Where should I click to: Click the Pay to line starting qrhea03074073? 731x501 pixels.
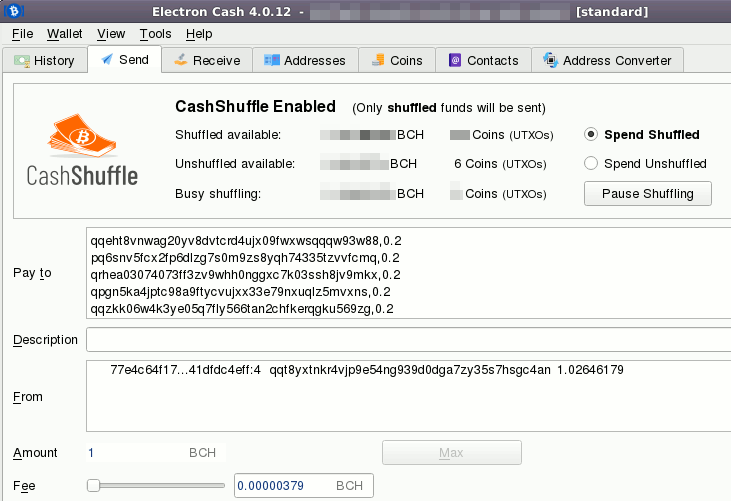(245, 275)
